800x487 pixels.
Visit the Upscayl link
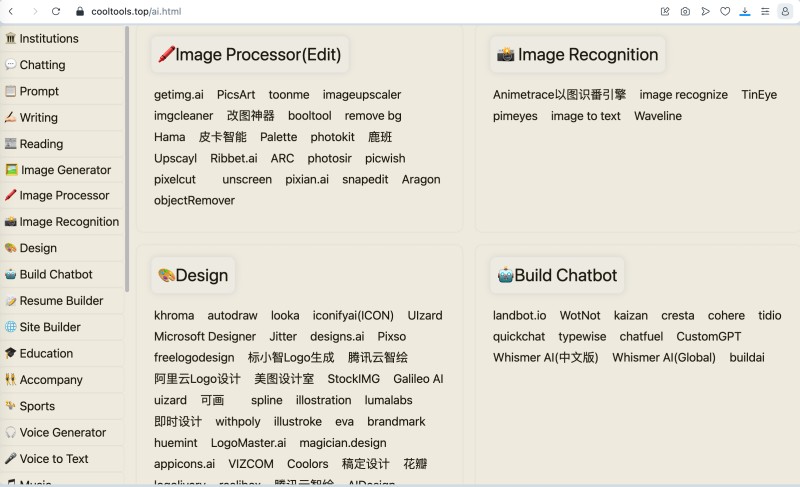[176, 159]
